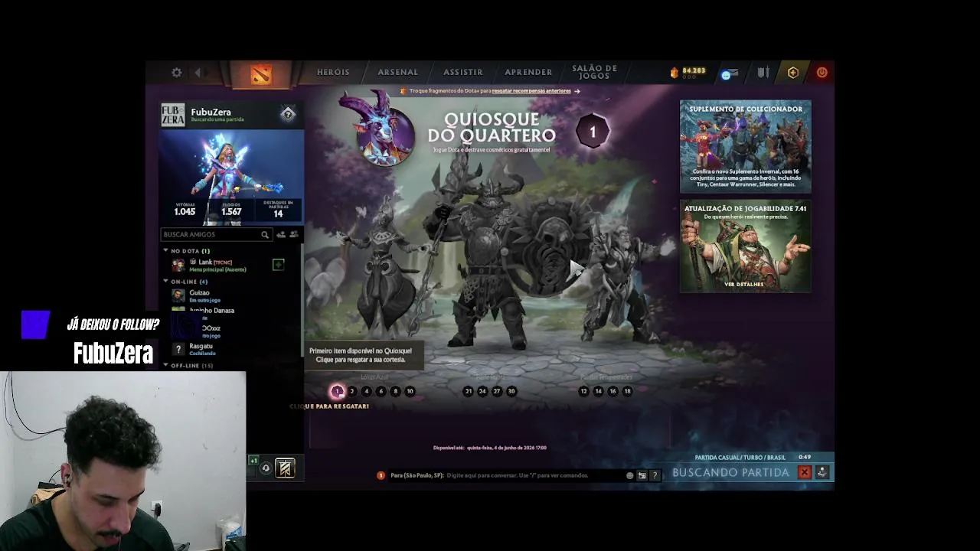Select kiosk reward marker 6
The height and width of the screenshot is (551, 980).
point(381,391)
